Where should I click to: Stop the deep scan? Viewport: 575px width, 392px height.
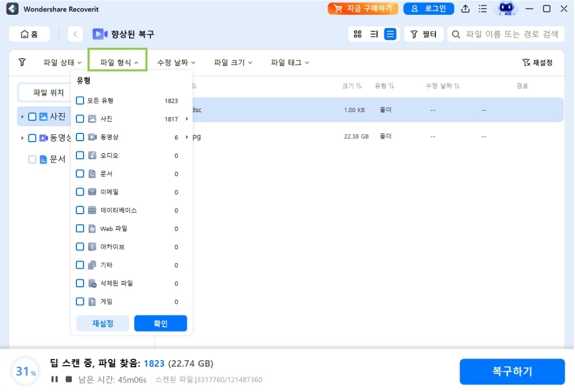tap(69, 379)
